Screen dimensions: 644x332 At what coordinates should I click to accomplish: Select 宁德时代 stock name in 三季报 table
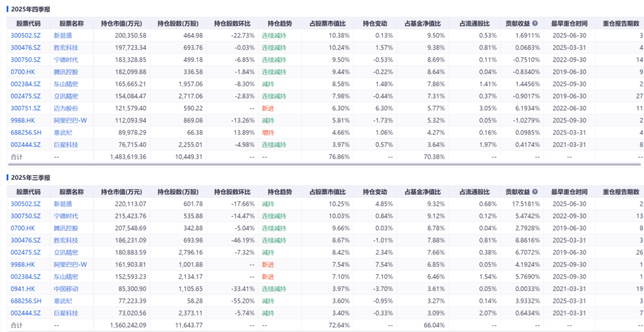point(66,216)
